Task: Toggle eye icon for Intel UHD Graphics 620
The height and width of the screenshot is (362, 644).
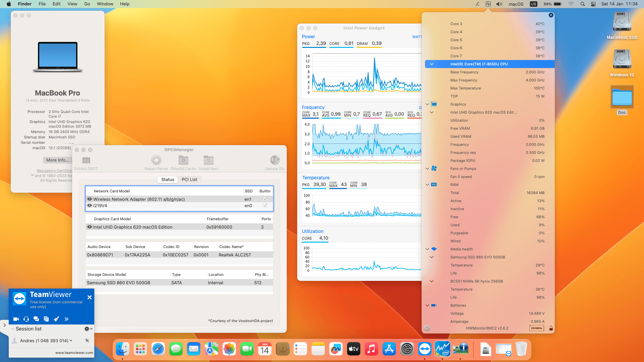Action: point(90,227)
